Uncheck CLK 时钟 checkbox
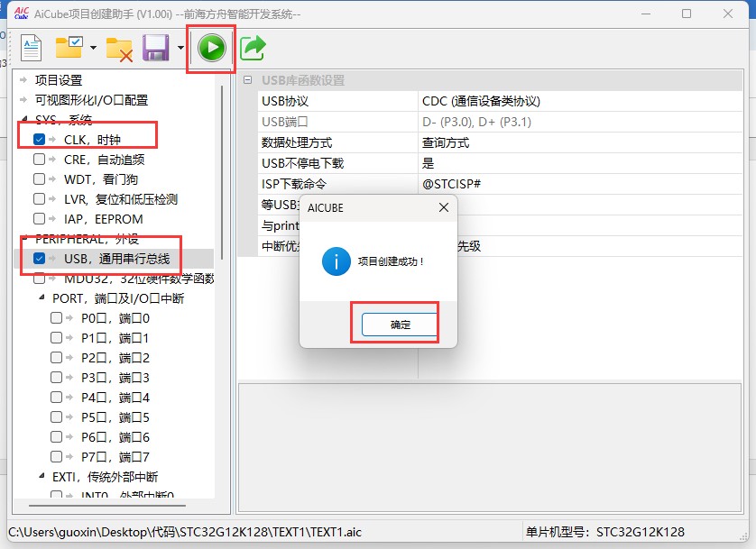This screenshot has width=756, height=549. (39, 139)
